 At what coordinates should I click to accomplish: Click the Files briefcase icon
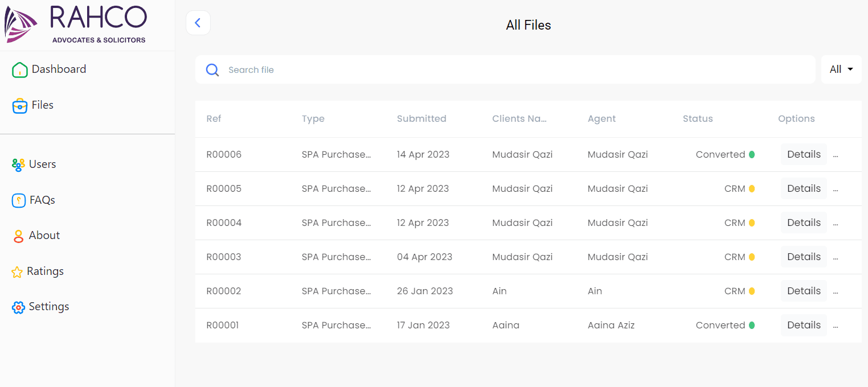(19, 106)
